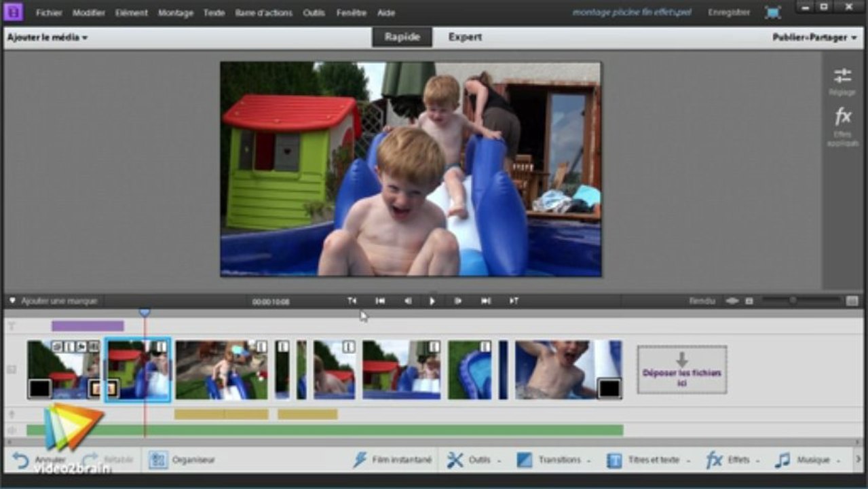Image resolution: width=868 pixels, height=489 pixels.
Task: Expand the Ajouter le média dropdown
Action: [x=48, y=38]
